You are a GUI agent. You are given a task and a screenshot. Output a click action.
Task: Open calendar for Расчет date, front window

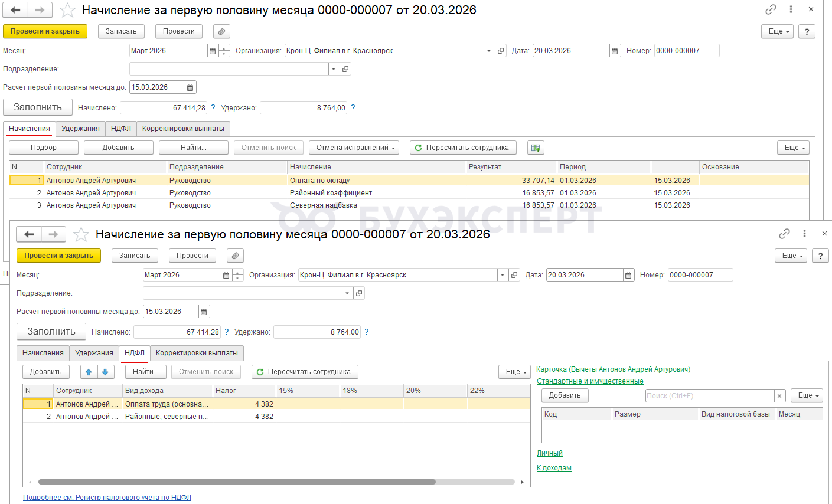click(204, 312)
